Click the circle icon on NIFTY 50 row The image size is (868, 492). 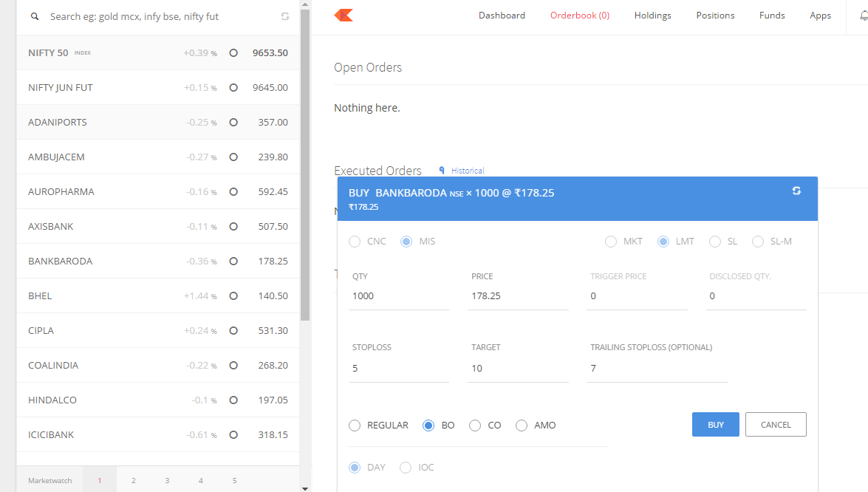pyautogui.click(x=233, y=53)
